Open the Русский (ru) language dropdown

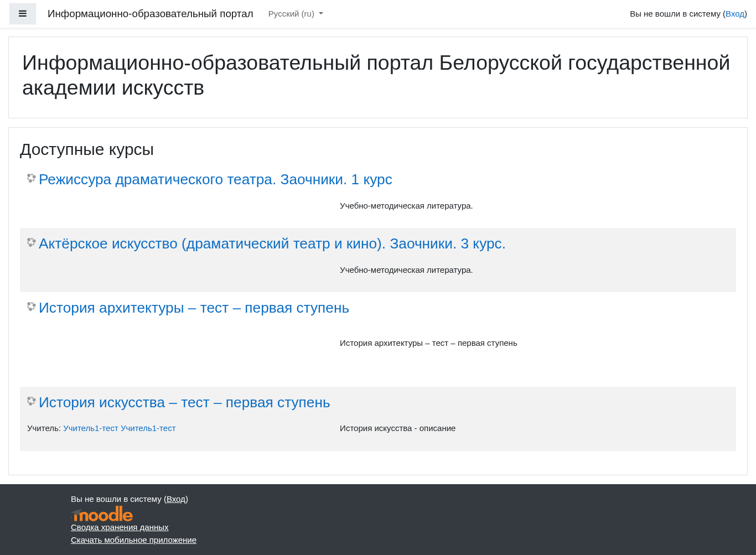[x=296, y=14]
